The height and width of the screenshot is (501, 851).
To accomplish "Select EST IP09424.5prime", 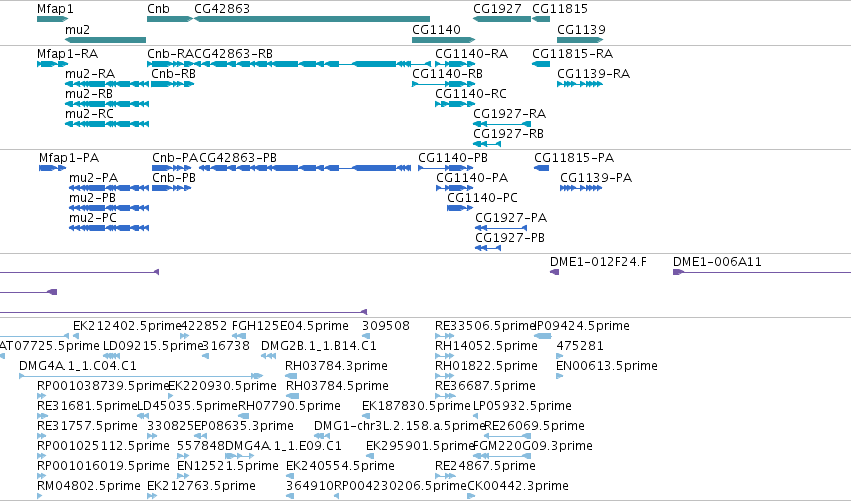I will point(583,326).
